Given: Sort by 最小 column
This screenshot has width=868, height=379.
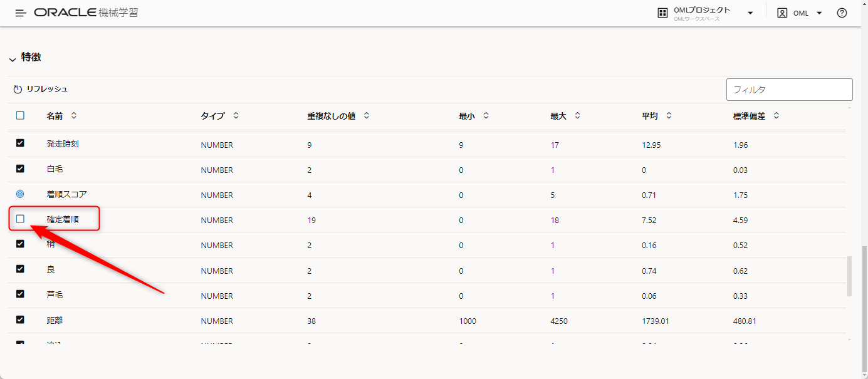Looking at the screenshot, I should (x=486, y=116).
